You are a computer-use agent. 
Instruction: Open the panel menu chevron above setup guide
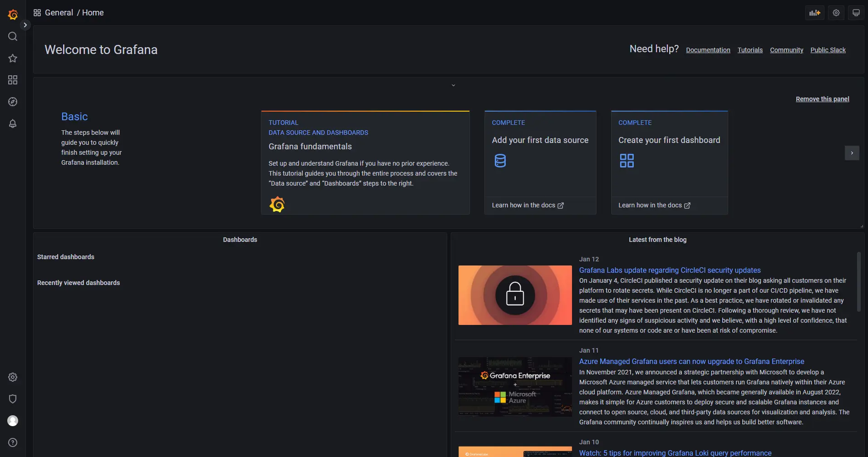(453, 85)
